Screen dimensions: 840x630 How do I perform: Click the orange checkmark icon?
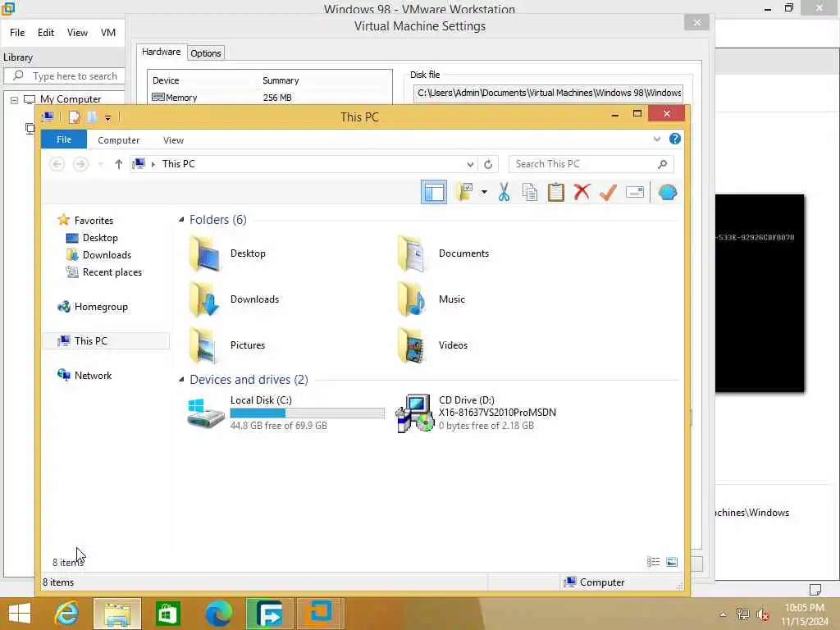[x=608, y=192]
